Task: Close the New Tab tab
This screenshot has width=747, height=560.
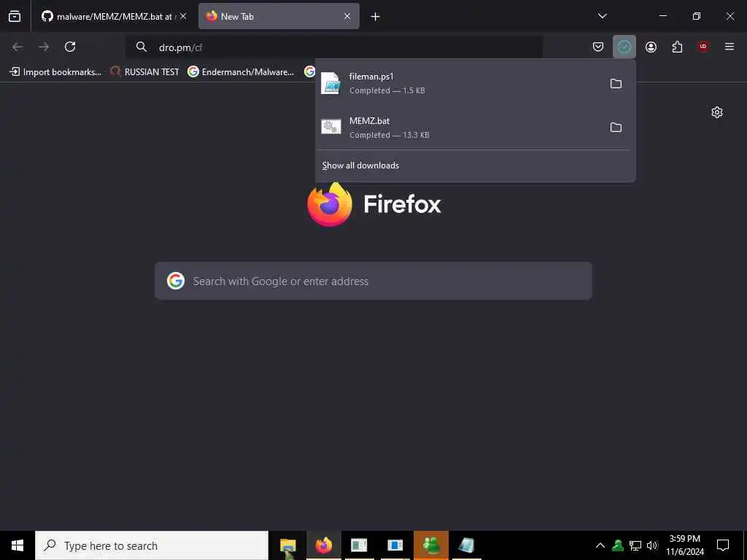Action: (x=347, y=16)
